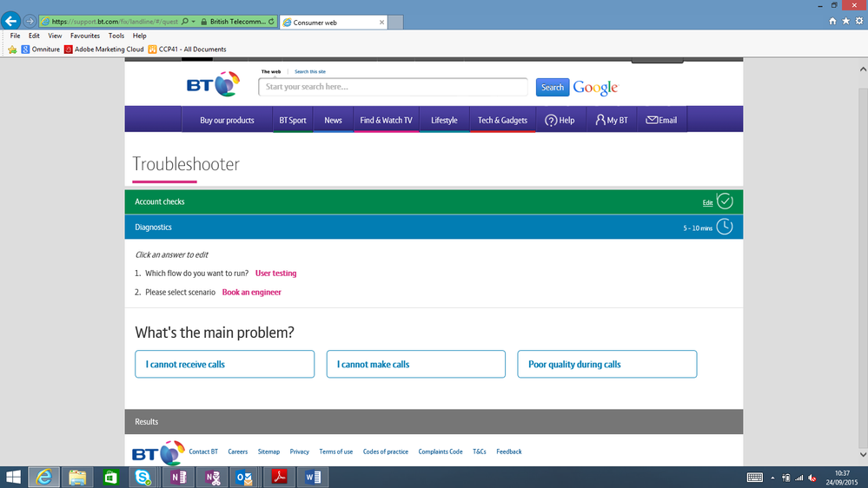This screenshot has height=488, width=868.
Task: Launch Adobe Acrobat from the taskbar
Action: 279,477
